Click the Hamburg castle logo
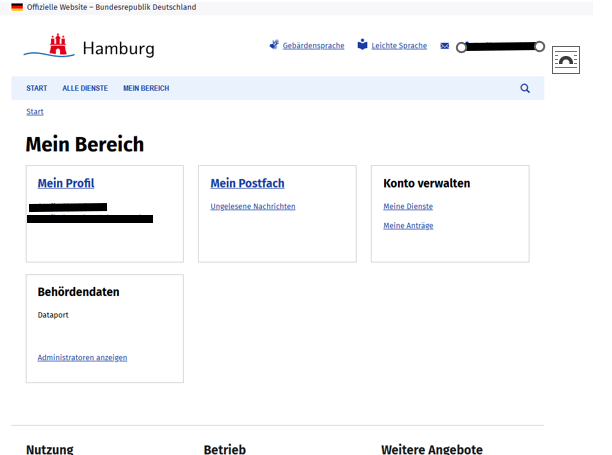 click(x=62, y=46)
